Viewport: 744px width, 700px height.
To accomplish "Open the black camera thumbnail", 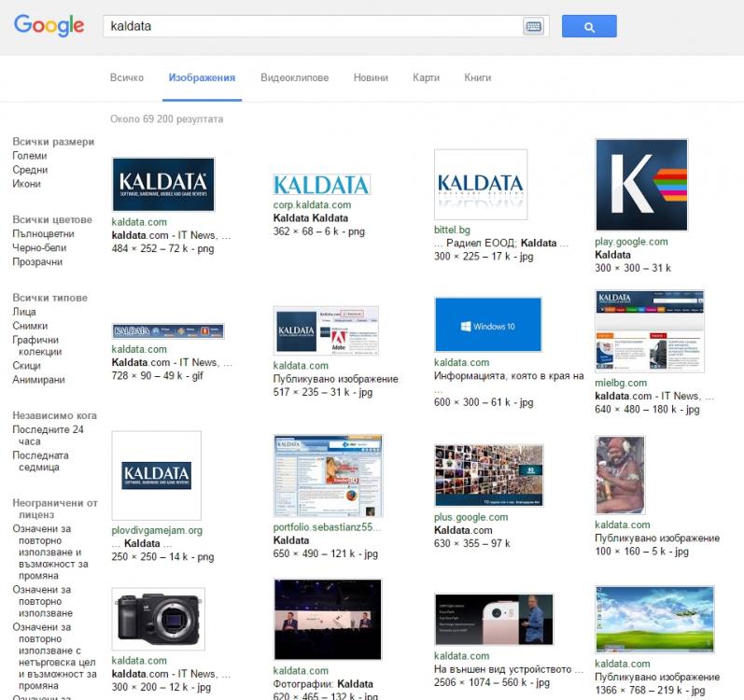I will [x=159, y=619].
